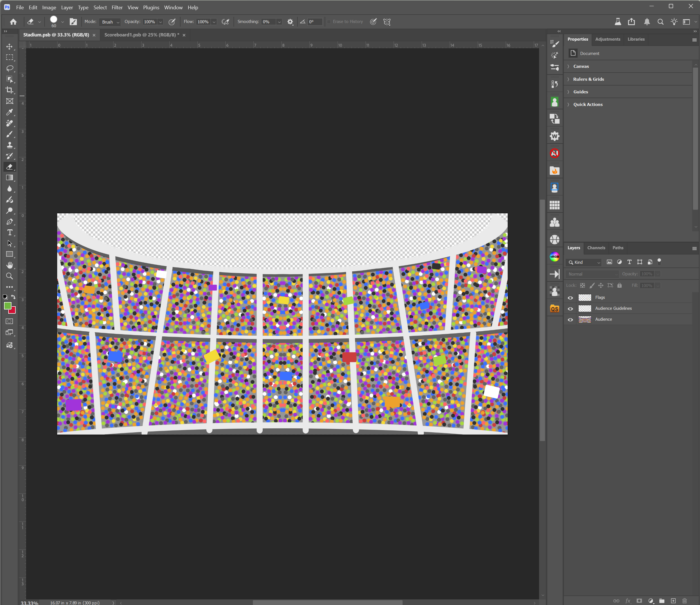Image resolution: width=700 pixels, height=605 pixels.
Task: Select the Clone Stamp tool
Action: (x=10, y=145)
